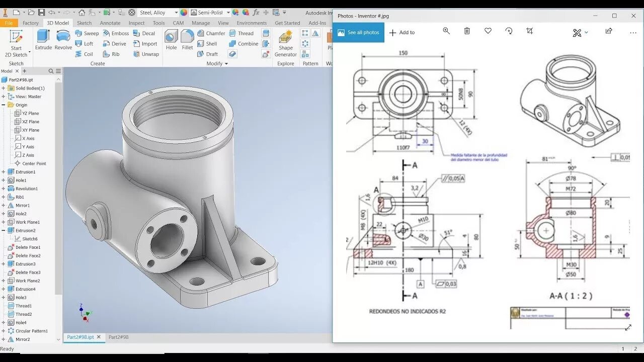Crop the image in Photos

pos(529,31)
